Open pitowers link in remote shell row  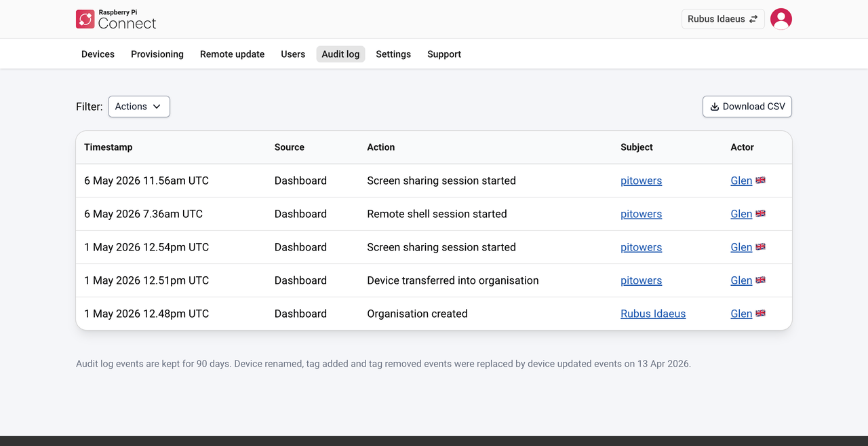click(641, 214)
